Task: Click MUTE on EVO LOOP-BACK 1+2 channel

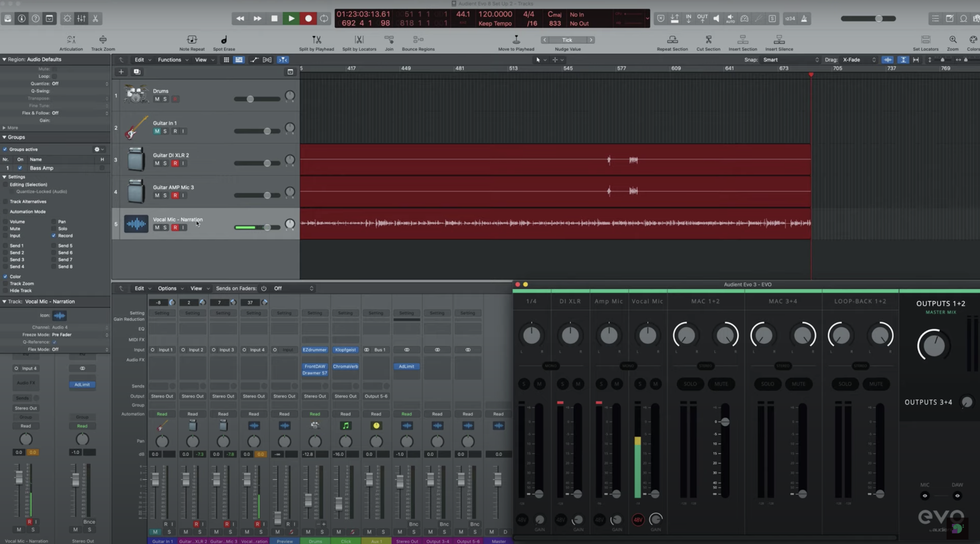Action: 876,384
